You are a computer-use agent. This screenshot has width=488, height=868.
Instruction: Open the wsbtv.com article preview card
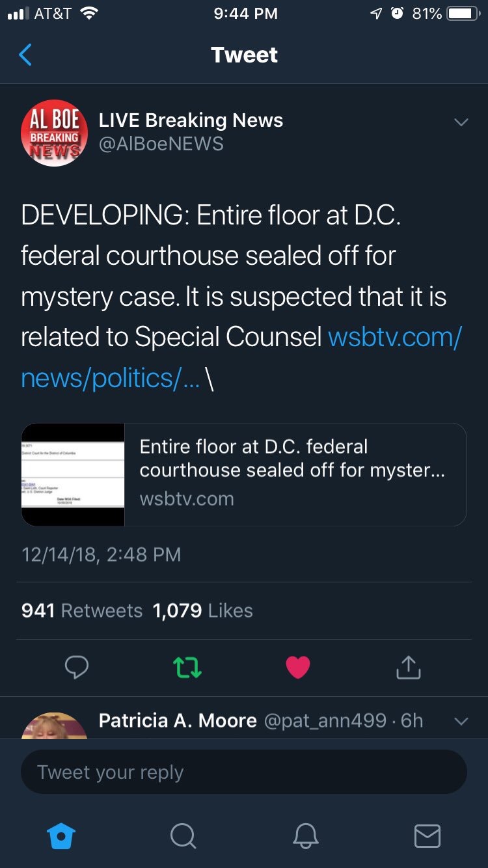(x=244, y=474)
